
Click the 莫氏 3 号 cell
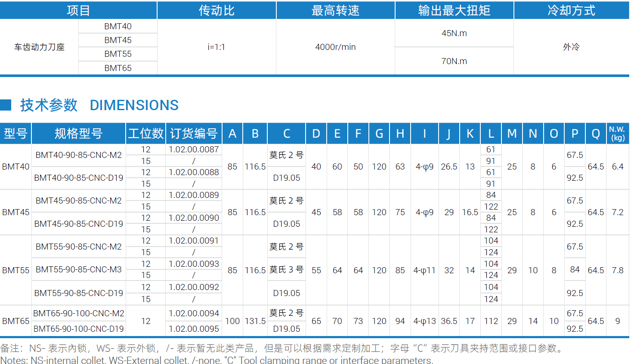click(287, 269)
